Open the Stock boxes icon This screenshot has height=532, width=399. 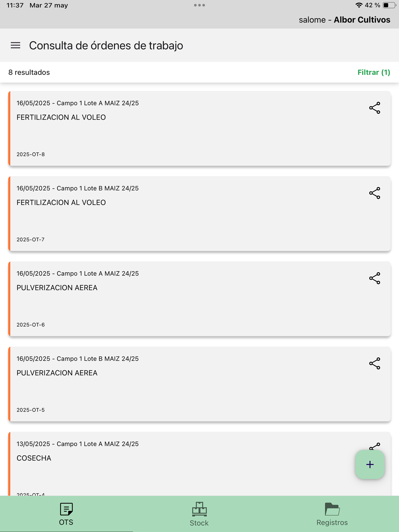(199, 509)
